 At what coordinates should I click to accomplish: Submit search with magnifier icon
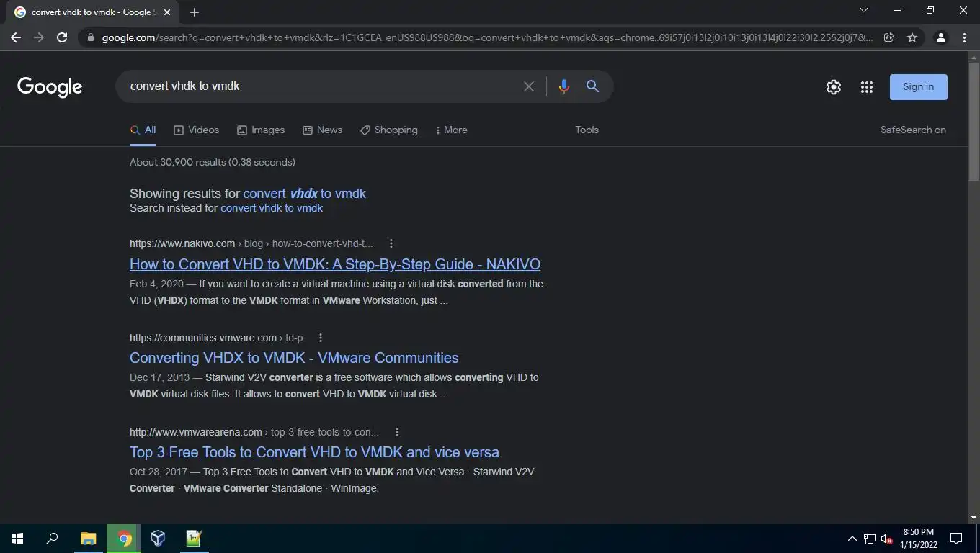(x=592, y=86)
